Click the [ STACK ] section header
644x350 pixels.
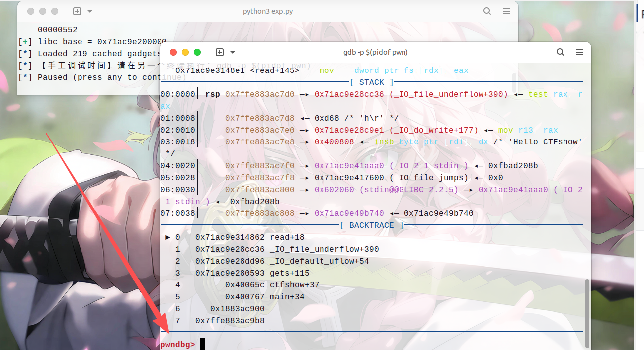coord(372,82)
